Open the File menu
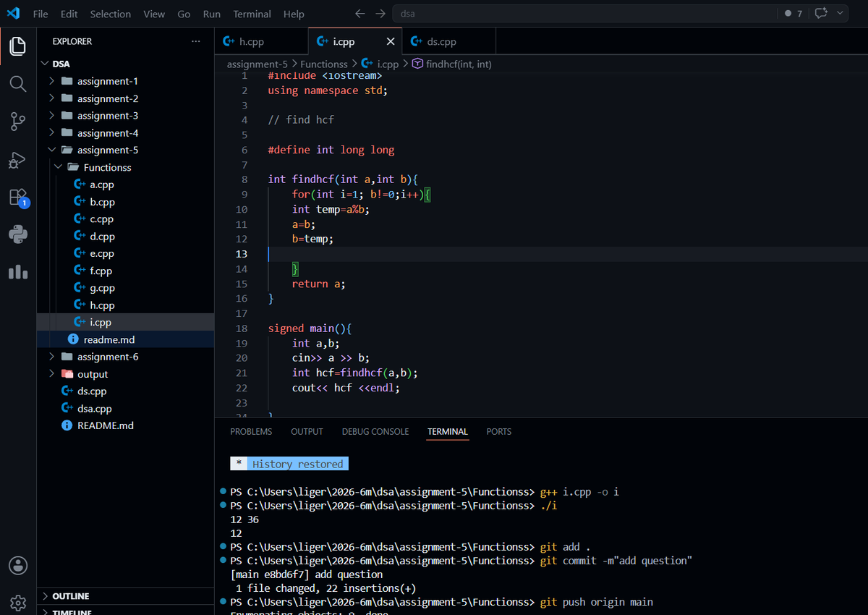The width and height of the screenshot is (868, 615). tap(41, 14)
